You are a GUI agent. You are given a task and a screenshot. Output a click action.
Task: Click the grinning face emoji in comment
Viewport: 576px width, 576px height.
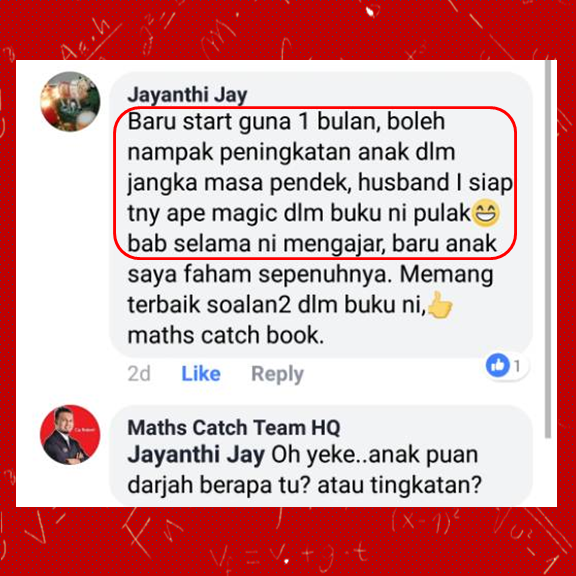point(485,213)
